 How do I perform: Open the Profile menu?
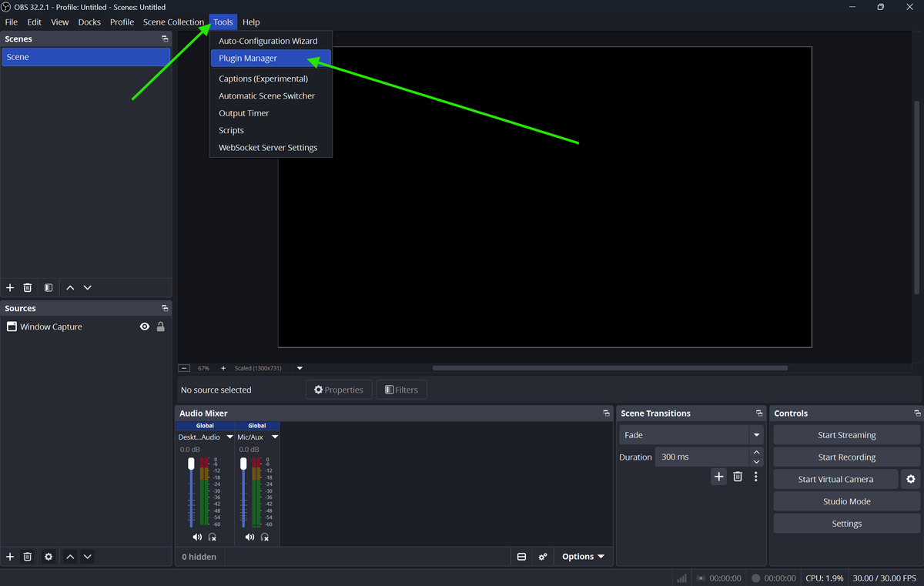(122, 22)
